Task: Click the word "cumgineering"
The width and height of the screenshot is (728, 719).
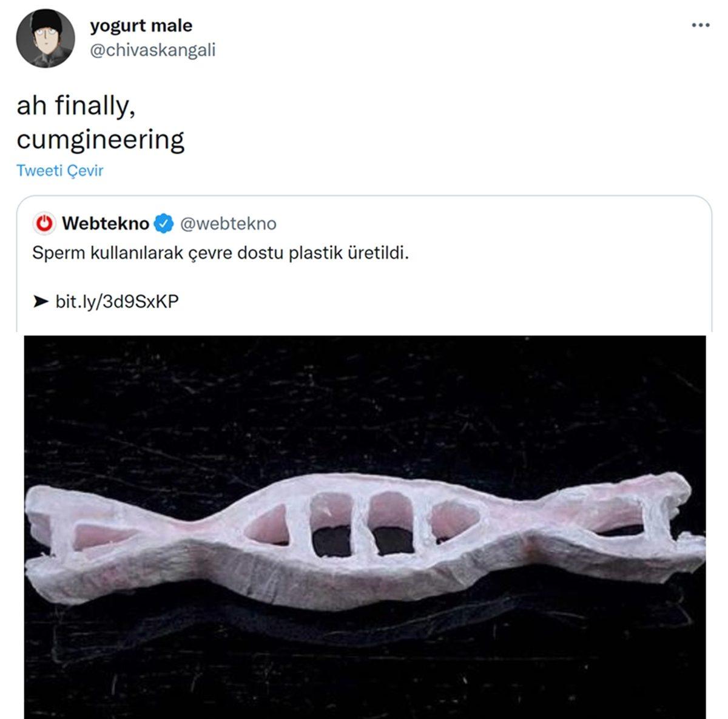Action: (x=100, y=140)
